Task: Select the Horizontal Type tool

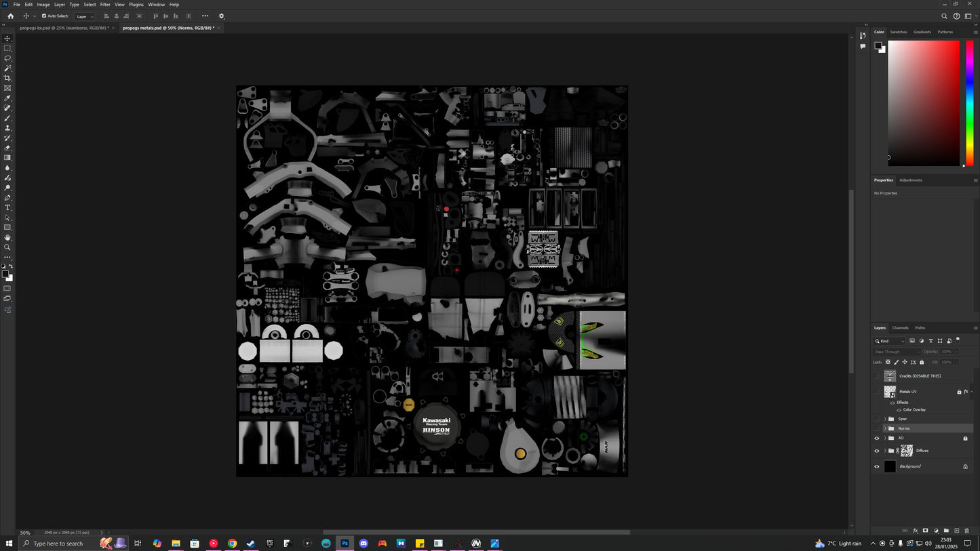Action: tap(7, 208)
